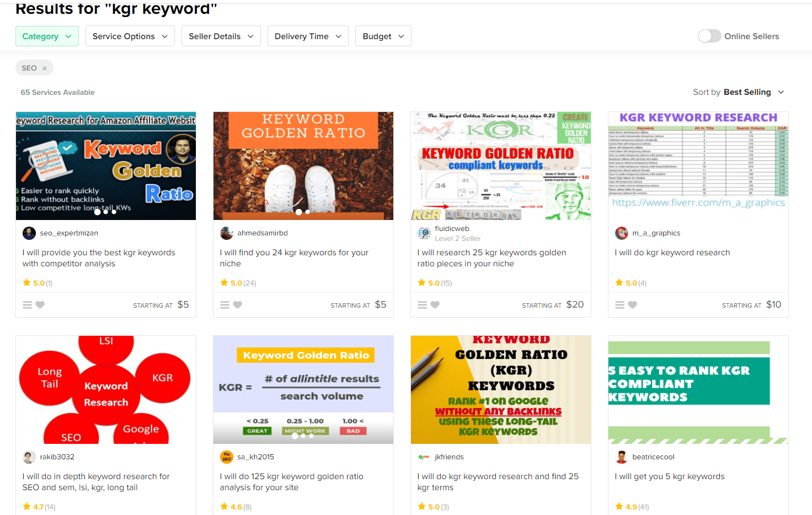Click the $5 starting price on seo_expertmizan card
812x515 pixels.
183,305
